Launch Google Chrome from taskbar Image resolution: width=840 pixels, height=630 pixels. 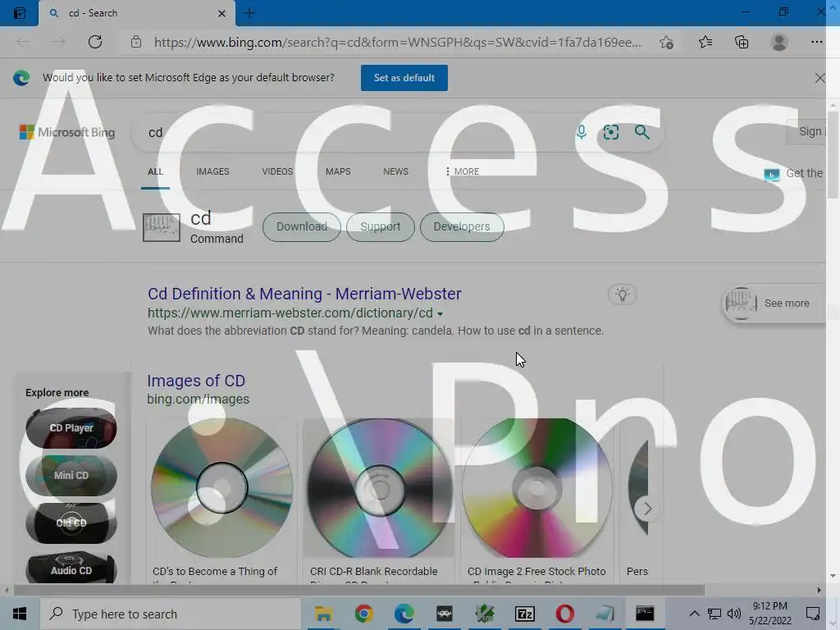363,614
